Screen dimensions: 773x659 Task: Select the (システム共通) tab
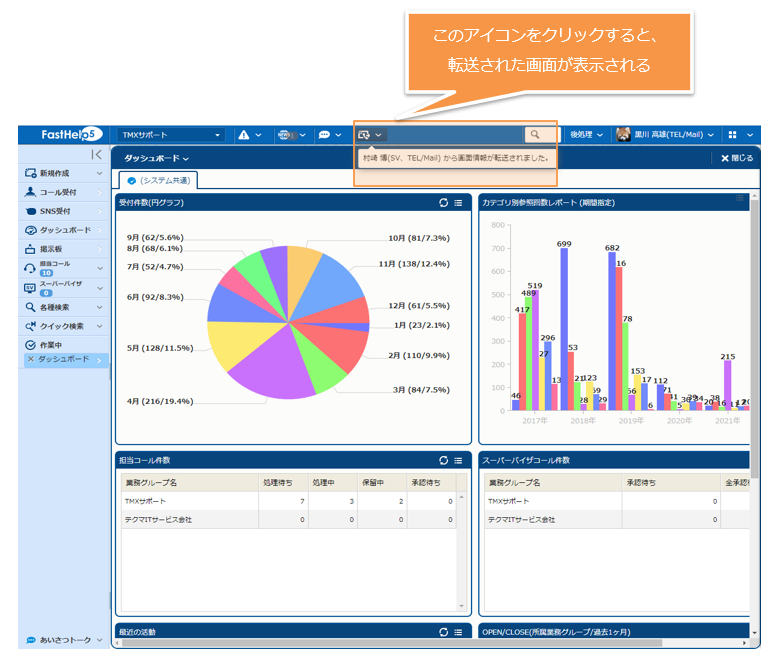pyautogui.click(x=158, y=180)
